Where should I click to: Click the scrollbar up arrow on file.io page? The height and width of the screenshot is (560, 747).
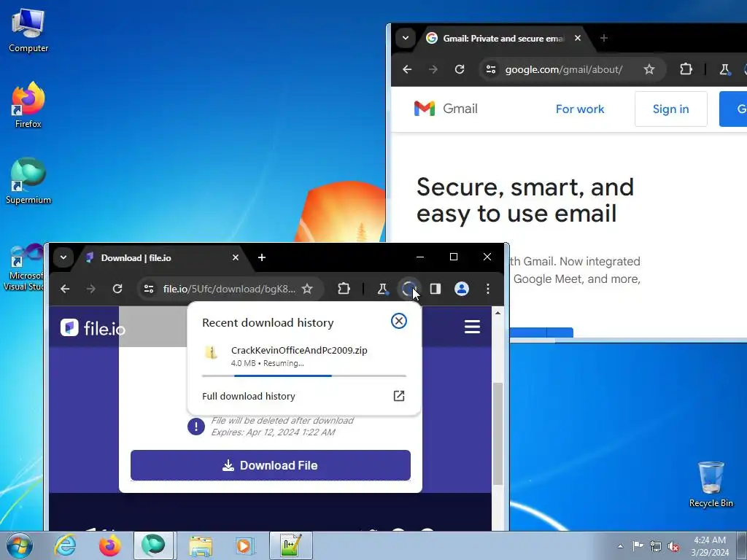(498, 313)
